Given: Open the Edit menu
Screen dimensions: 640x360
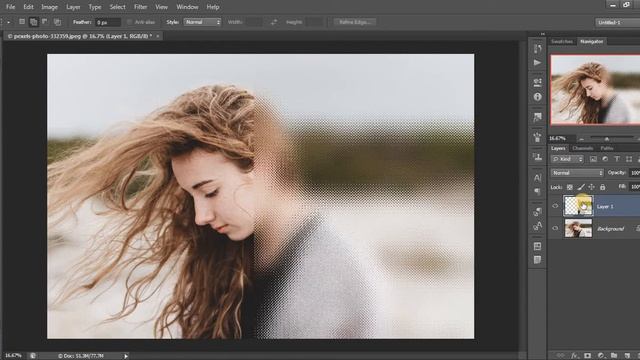Looking at the screenshot, I should pyautogui.click(x=28, y=7).
